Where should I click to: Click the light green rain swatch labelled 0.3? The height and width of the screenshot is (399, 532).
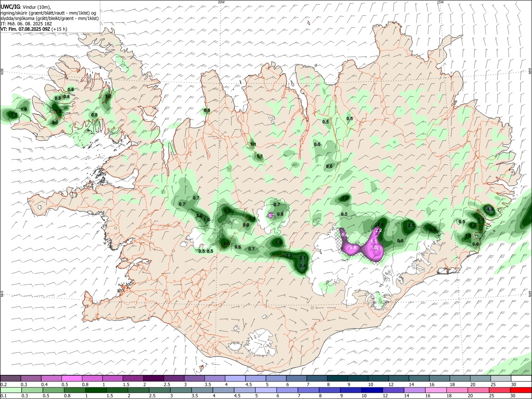click(32, 390)
